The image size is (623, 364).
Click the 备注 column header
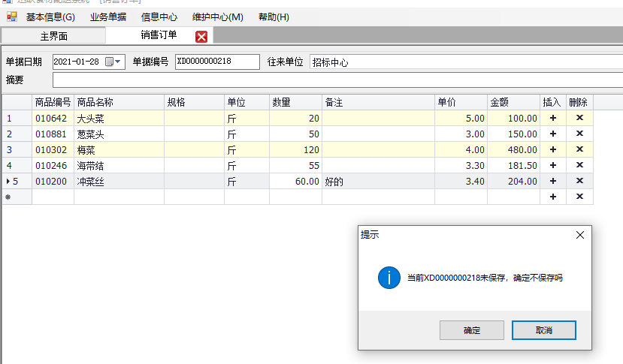tap(378, 102)
